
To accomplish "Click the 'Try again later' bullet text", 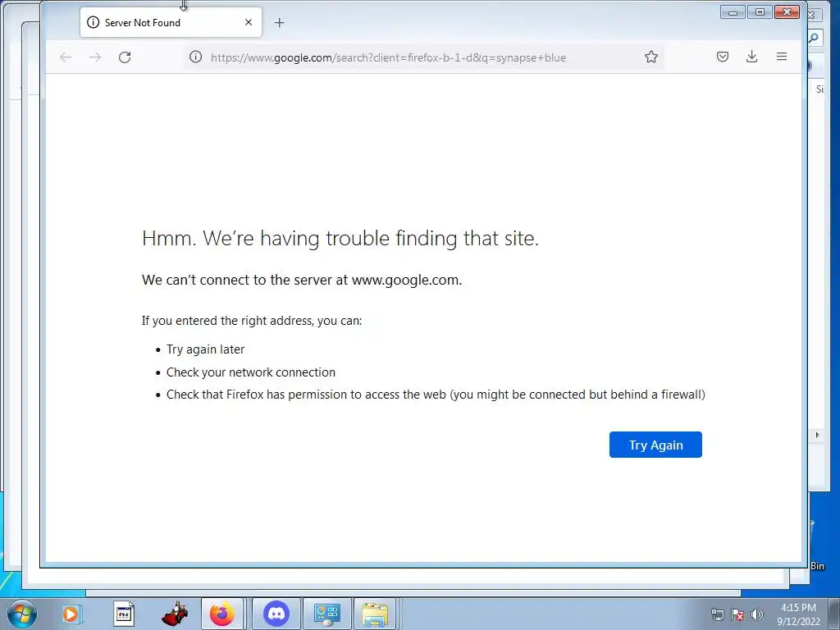I will (205, 349).
